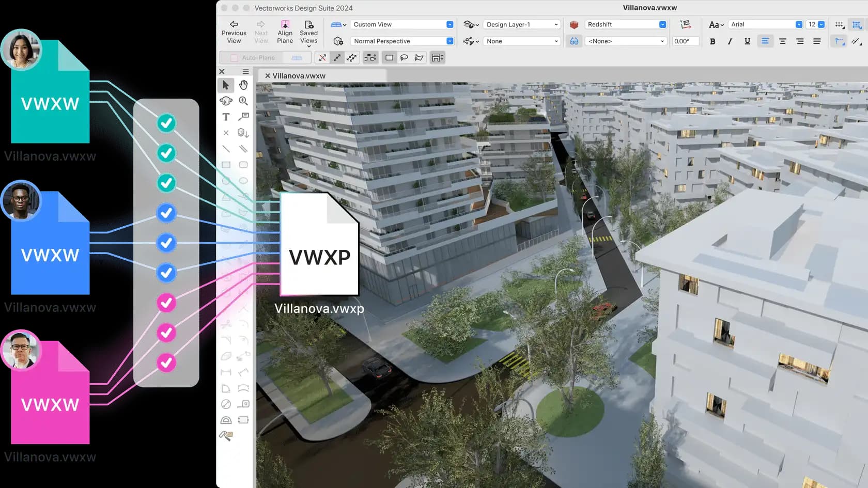Click the Redshift render cube icon
Viewport: 868px width, 488px height.
[574, 25]
